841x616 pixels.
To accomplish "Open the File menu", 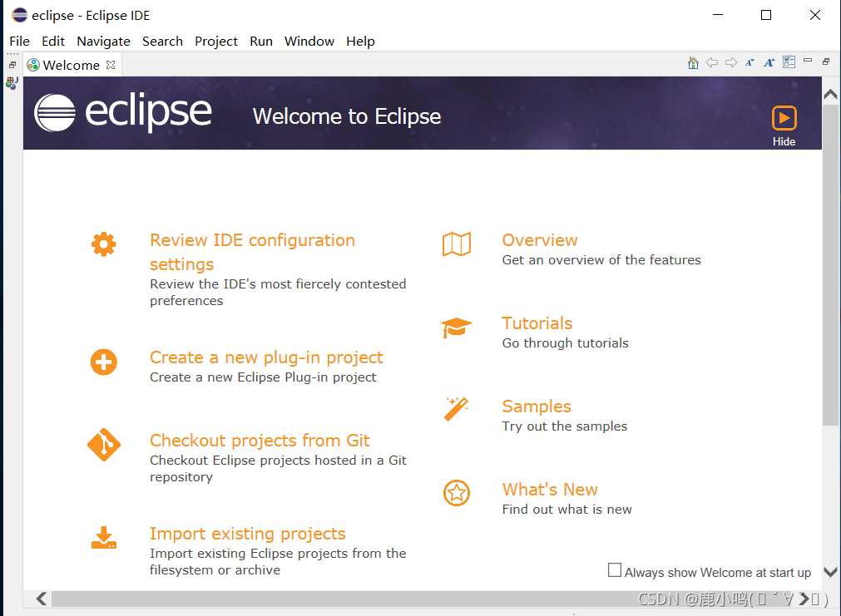I will 20,42.
